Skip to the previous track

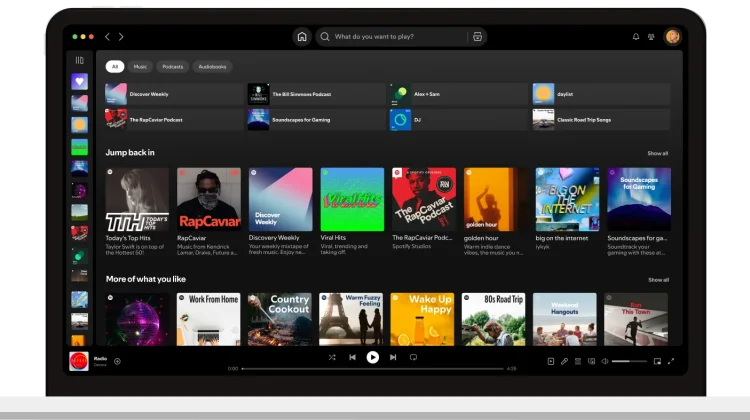tap(353, 357)
